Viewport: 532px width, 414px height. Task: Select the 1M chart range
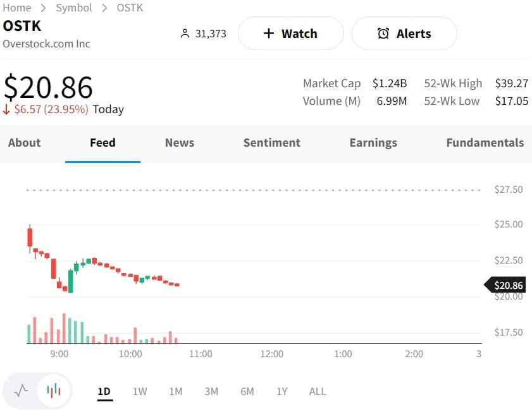coord(176,391)
